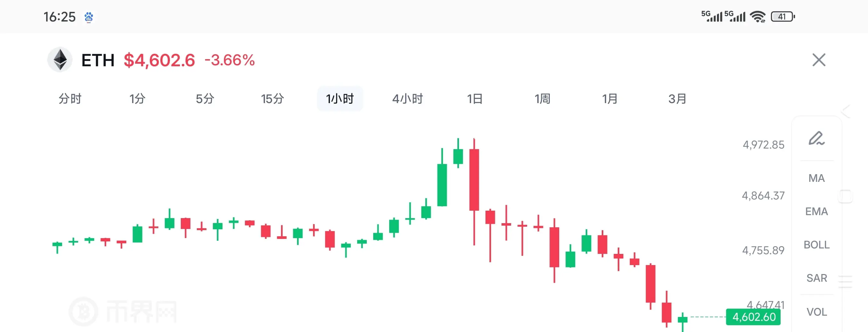Collapse the indicator sidebar with the chevron

846,111
